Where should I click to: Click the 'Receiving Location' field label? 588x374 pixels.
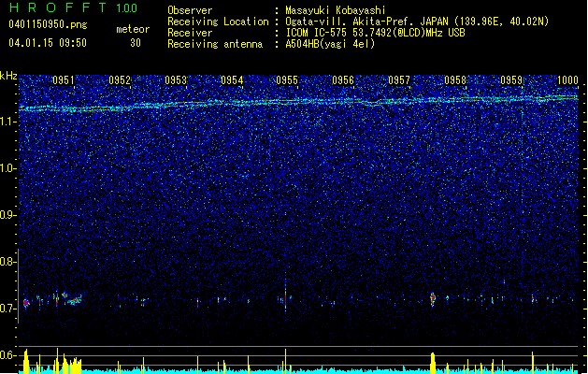(x=218, y=22)
